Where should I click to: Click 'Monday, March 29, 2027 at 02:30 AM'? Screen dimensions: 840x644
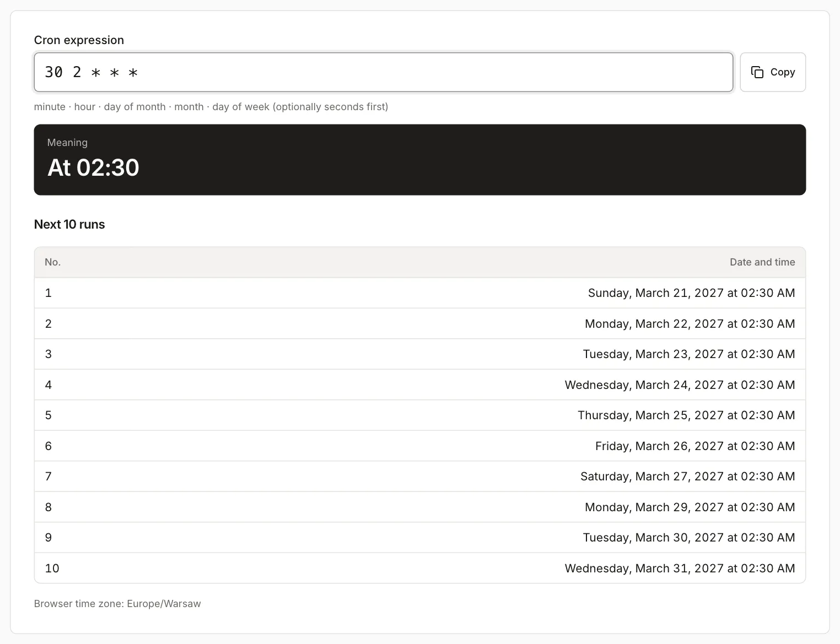[690, 507]
